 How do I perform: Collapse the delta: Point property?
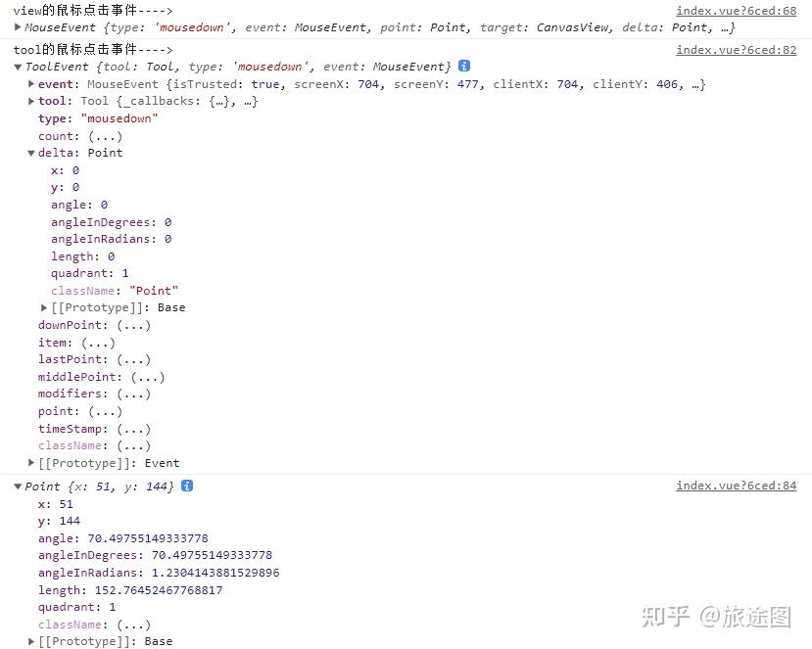(x=30, y=153)
